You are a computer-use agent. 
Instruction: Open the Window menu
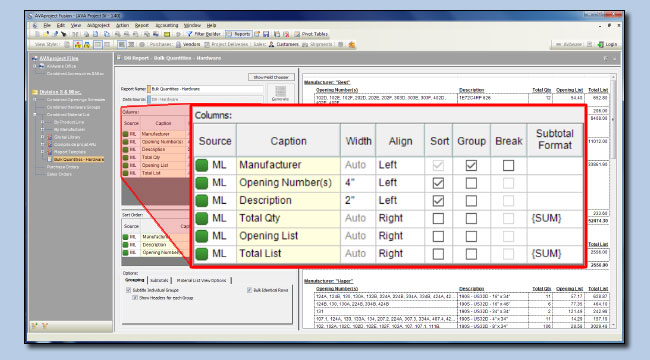point(192,25)
